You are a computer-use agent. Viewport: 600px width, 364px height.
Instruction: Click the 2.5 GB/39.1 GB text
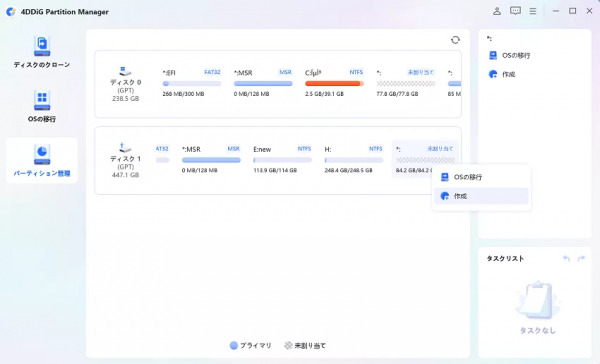323,94
